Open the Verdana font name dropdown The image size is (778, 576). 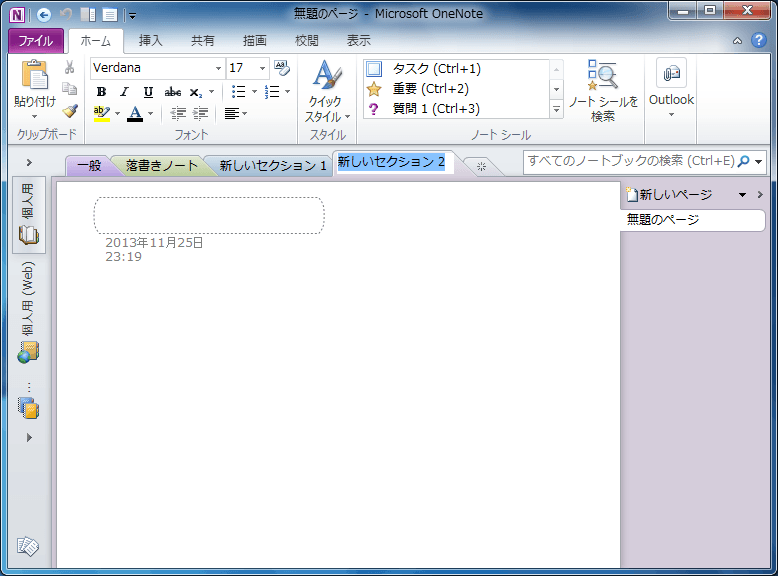tap(218, 68)
